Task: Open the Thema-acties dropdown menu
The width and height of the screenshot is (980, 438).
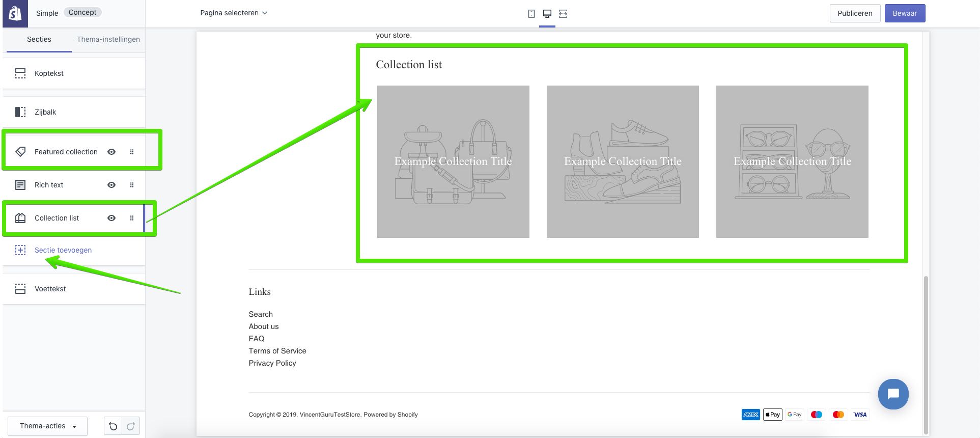Action: pyautogui.click(x=48, y=426)
